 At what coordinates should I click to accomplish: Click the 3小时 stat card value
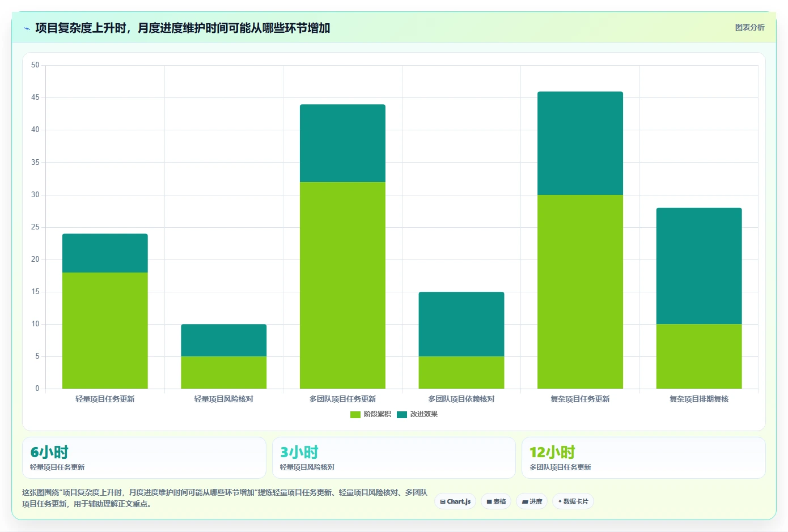(299, 452)
